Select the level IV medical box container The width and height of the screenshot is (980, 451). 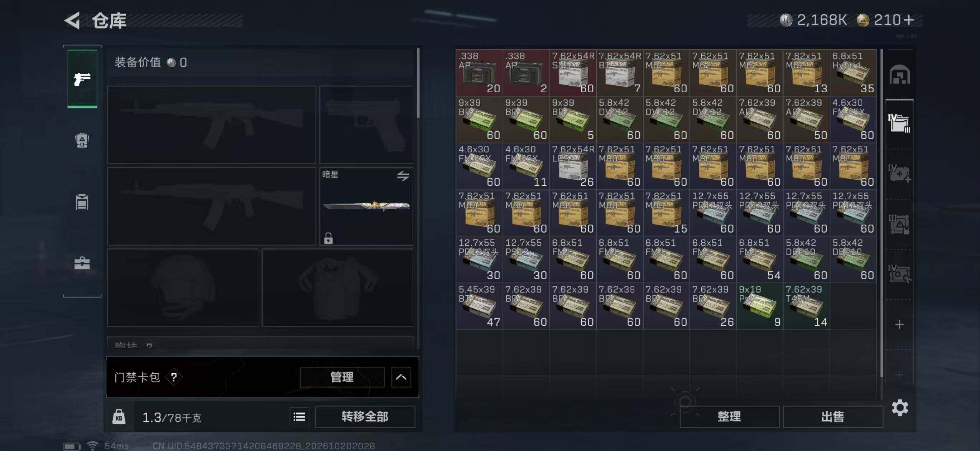tap(899, 173)
